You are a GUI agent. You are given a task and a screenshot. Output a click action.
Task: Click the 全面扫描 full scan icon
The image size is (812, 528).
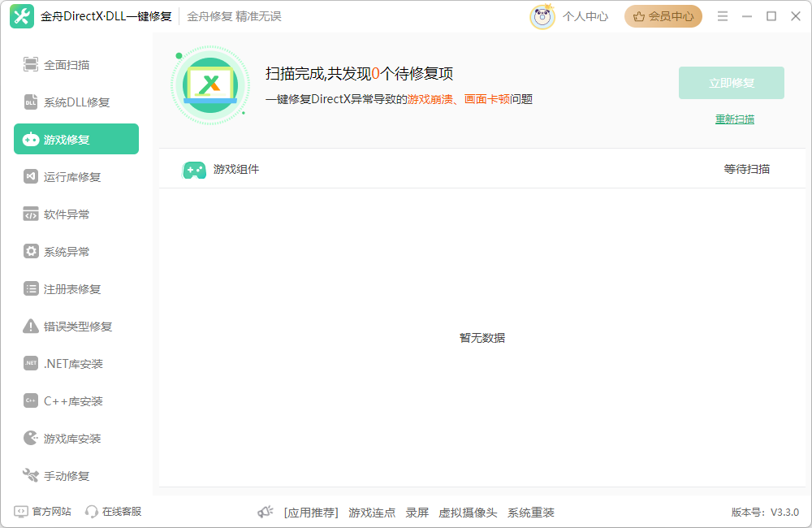[x=31, y=64]
